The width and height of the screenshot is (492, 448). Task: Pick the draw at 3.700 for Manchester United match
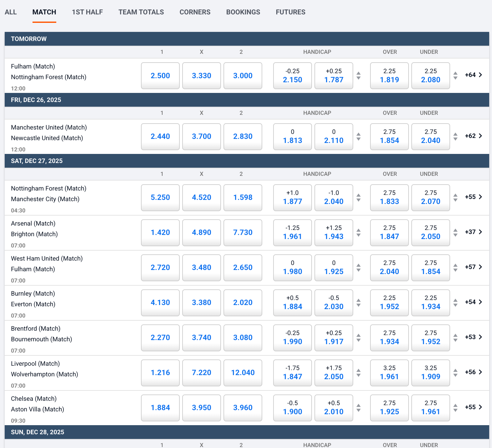[202, 137]
